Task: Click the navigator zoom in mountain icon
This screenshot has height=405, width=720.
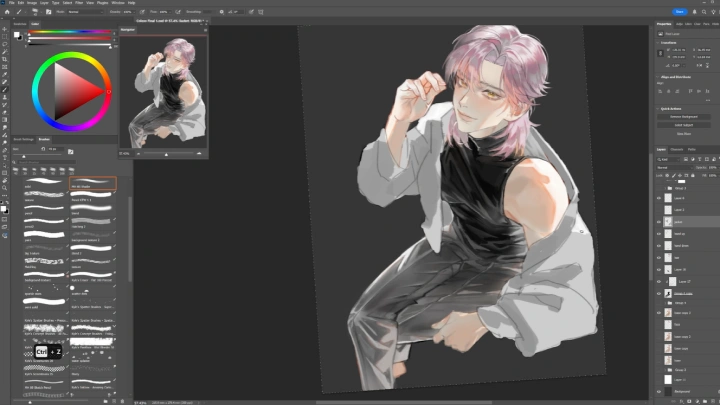Action: (x=199, y=154)
